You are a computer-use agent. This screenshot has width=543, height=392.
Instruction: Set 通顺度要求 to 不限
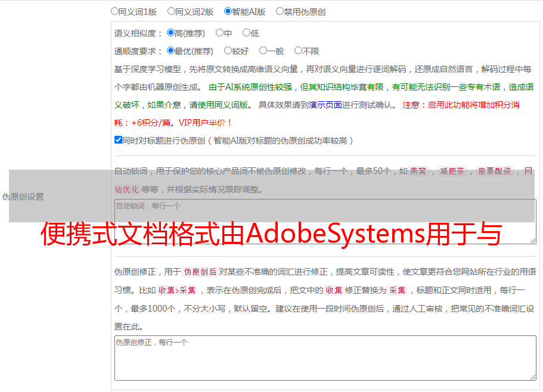tap(298, 51)
